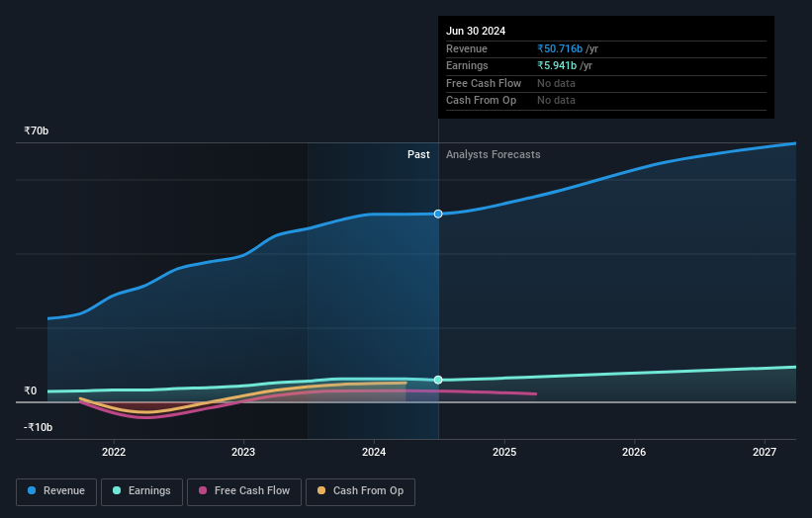Click the Analysts Forecasts label

pyautogui.click(x=493, y=155)
